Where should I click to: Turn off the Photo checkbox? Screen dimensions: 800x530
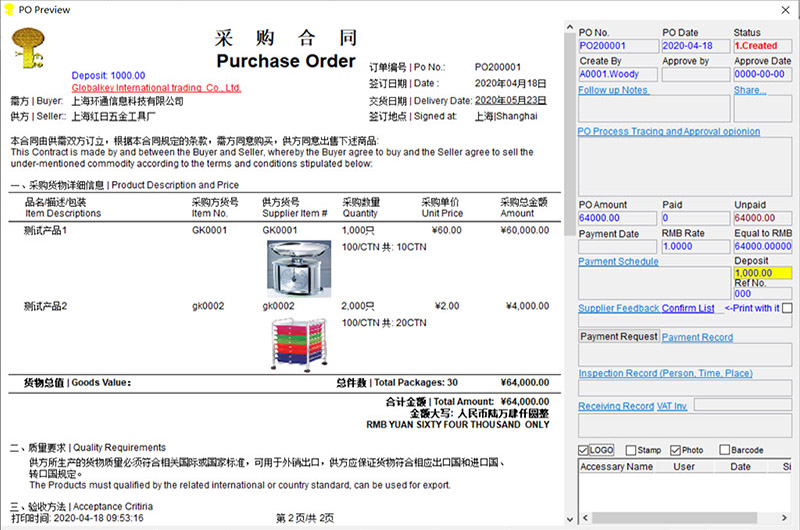(677, 450)
